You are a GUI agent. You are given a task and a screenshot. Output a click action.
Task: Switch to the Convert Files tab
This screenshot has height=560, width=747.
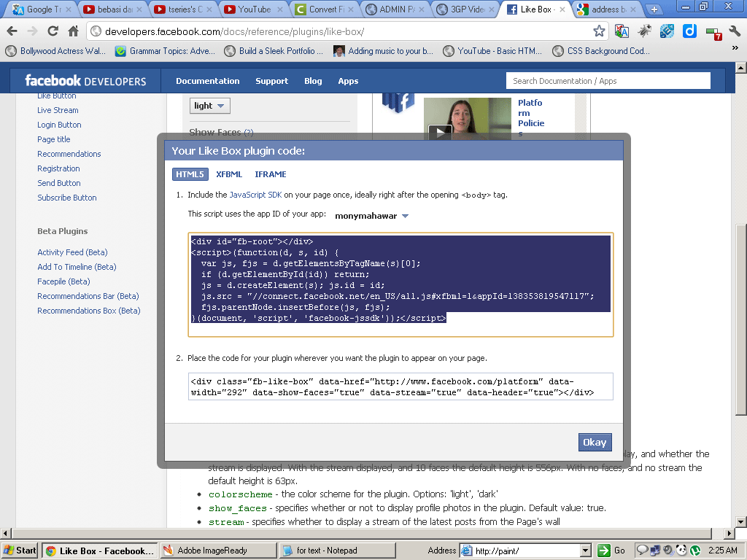coord(324,9)
